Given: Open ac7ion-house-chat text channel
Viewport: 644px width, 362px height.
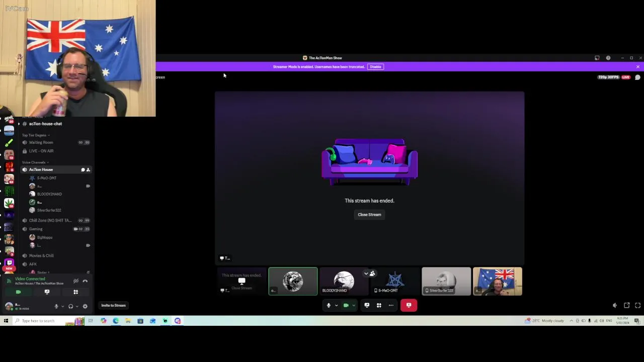Looking at the screenshot, I should 45,124.
